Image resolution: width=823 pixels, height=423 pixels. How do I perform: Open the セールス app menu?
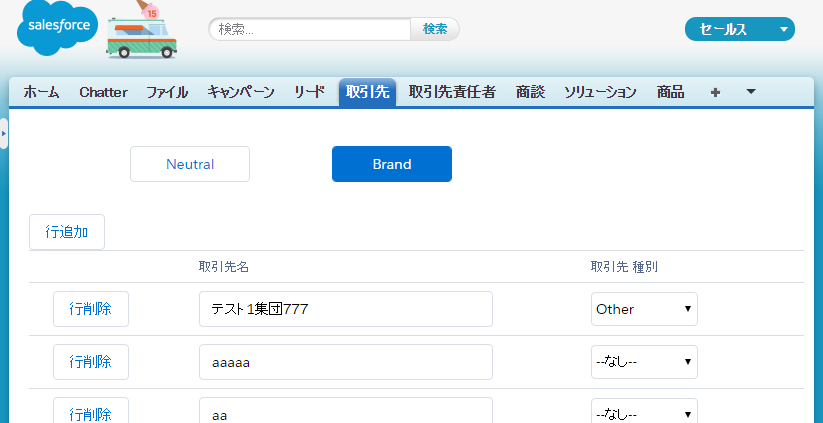(740, 29)
